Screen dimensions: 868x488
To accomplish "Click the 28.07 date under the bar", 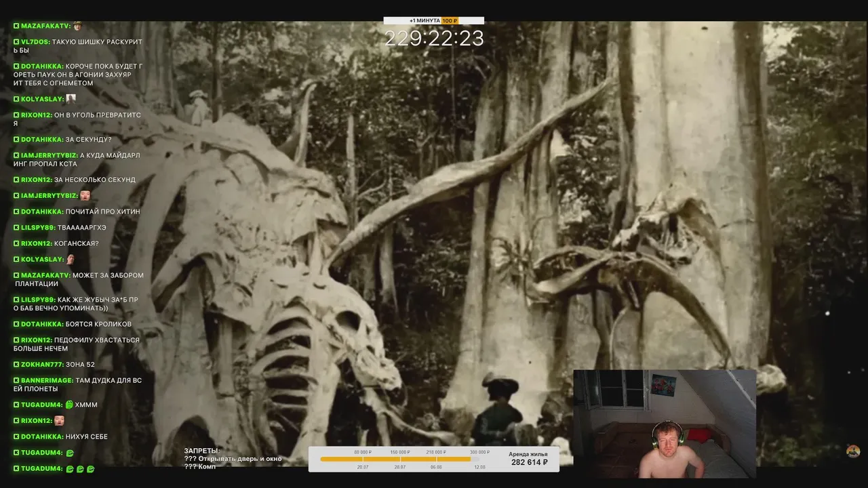I will coord(399,467).
